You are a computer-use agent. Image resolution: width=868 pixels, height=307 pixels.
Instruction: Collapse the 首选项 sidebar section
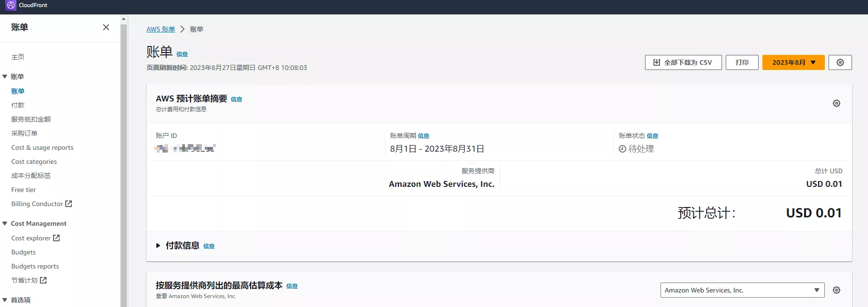tap(5, 300)
